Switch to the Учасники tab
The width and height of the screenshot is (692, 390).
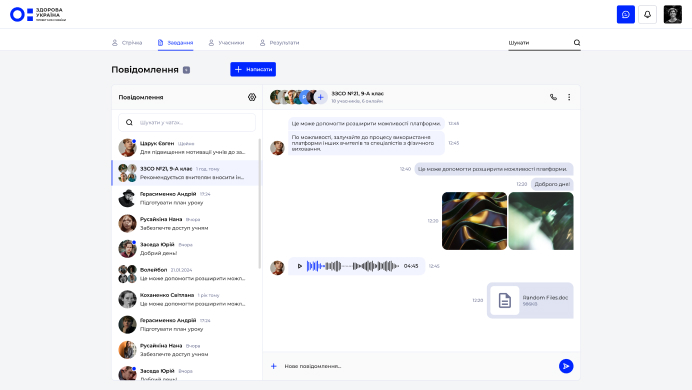[226, 43]
